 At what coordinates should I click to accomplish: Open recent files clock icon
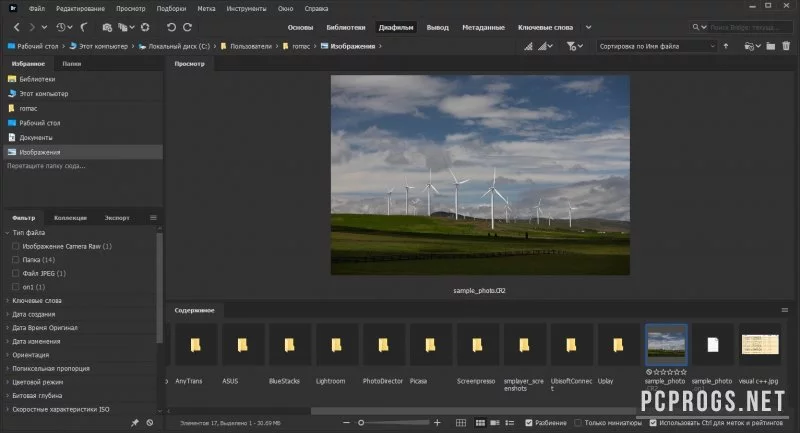pos(61,27)
